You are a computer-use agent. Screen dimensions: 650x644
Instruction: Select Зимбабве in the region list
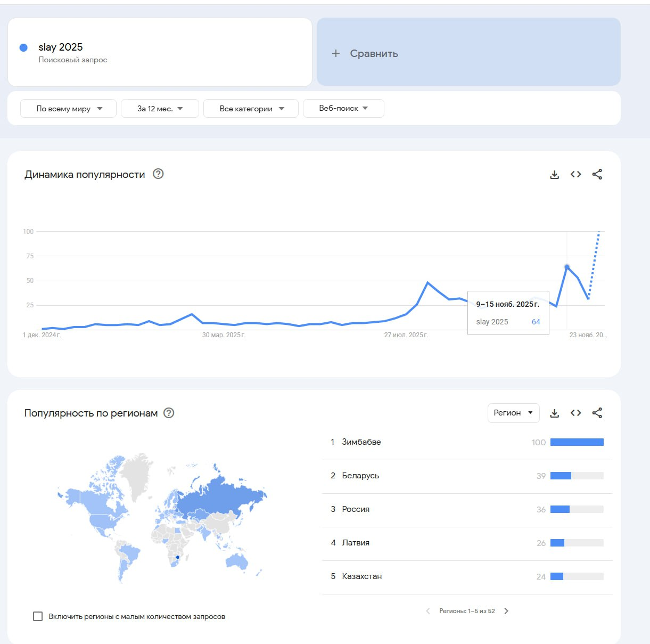tap(361, 442)
